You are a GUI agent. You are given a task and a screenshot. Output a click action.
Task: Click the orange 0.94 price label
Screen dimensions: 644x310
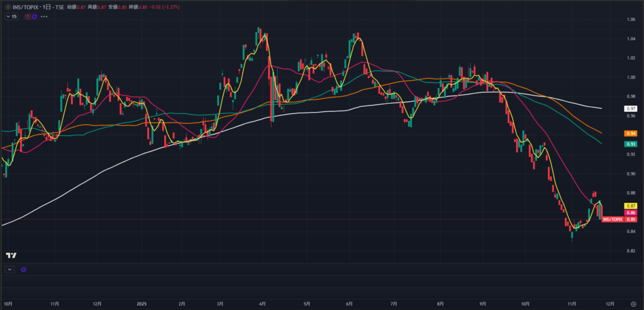(x=631, y=133)
